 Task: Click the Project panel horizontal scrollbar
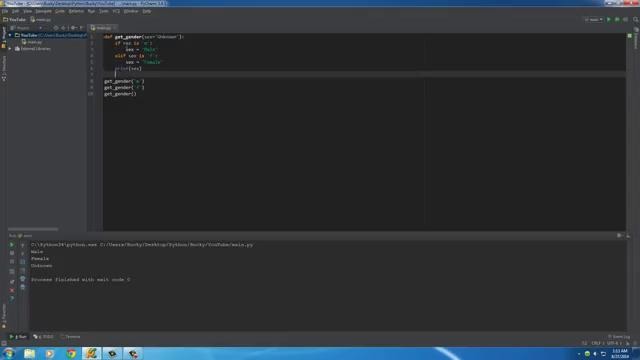pyautogui.click(x=33, y=229)
